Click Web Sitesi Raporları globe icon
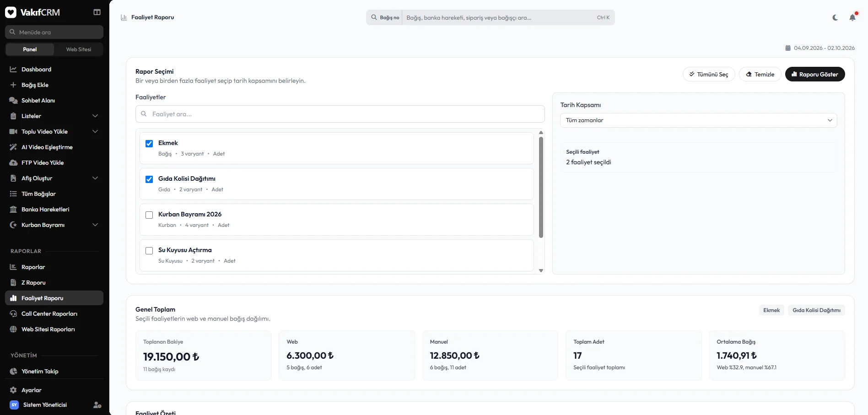Screen dimensions: 868x415 13,329
